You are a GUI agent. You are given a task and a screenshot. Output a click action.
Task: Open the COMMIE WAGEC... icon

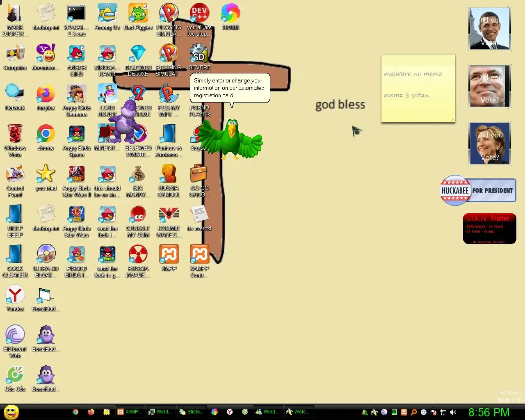click(x=169, y=221)
